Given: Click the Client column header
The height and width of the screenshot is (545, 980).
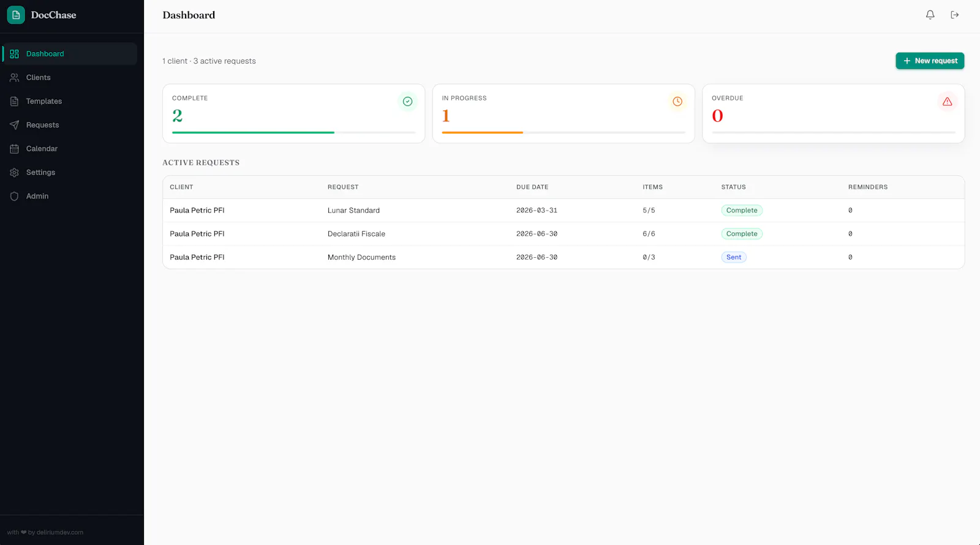Looking at the screenshot, I should tap(181, 187).
